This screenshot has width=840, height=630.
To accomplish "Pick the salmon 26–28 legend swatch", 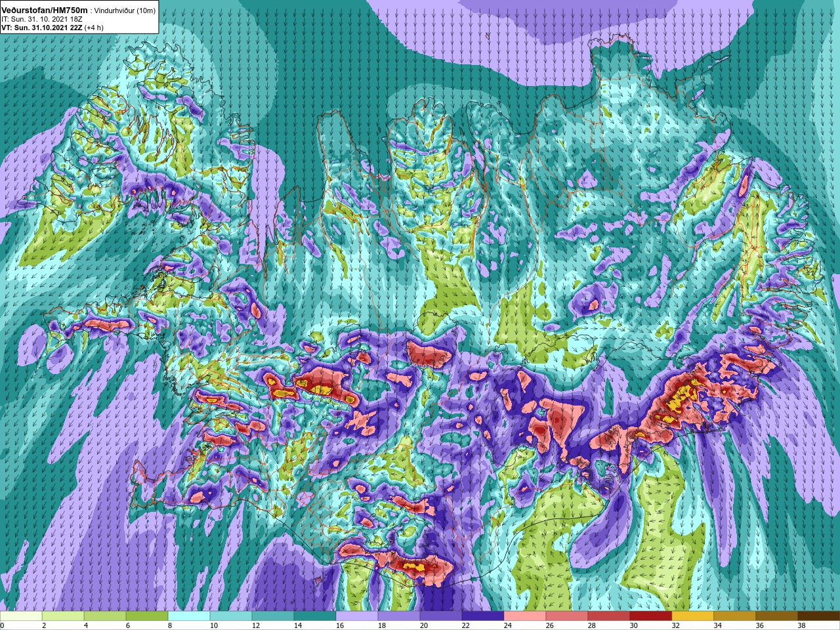I will pos(567,616).
